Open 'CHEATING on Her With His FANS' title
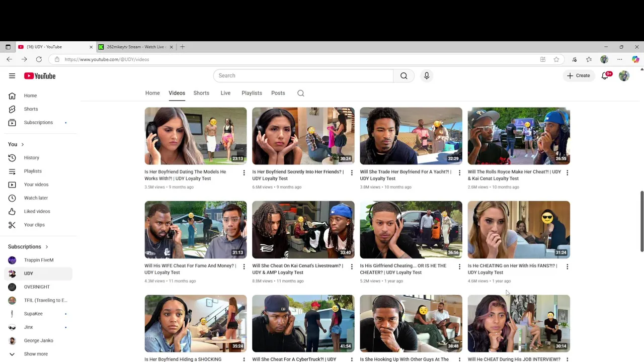 click(x=512, y=269)
